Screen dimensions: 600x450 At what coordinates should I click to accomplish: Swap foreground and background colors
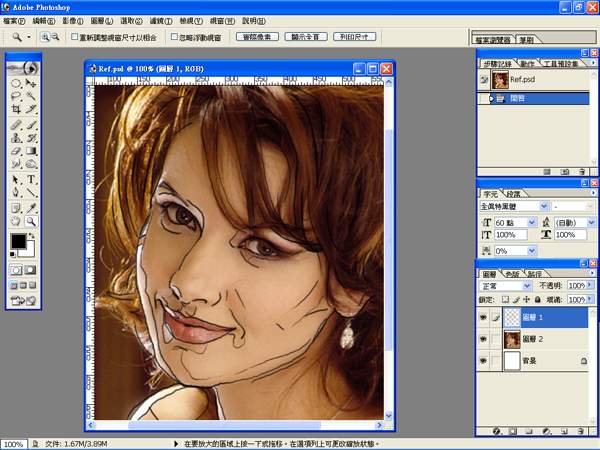pyautogui.click(x=32, y=236)
